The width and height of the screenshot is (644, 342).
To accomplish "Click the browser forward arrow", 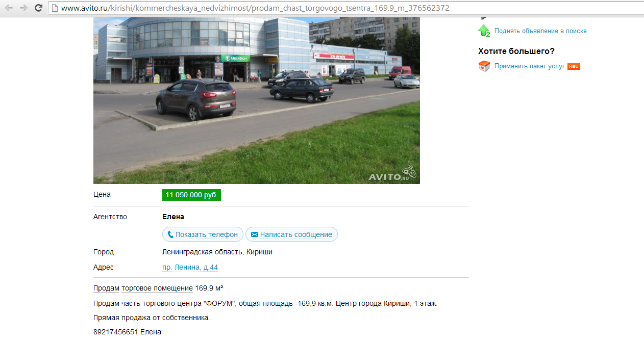I will [x=23, y=8].
